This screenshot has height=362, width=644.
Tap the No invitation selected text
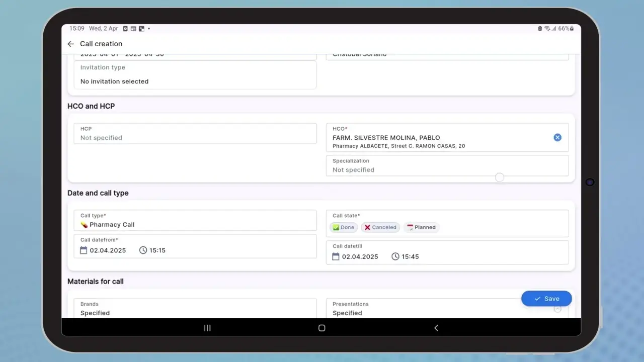click(114, 81)
